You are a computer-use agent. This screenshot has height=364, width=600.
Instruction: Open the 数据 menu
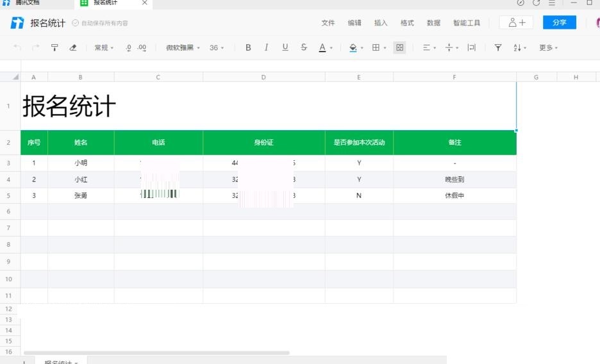433,23
